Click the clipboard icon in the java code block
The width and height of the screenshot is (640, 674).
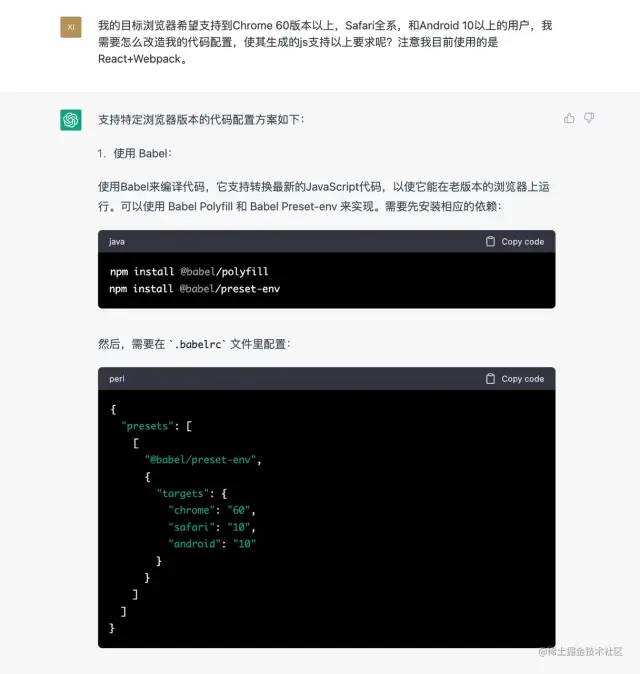[490, 242]
